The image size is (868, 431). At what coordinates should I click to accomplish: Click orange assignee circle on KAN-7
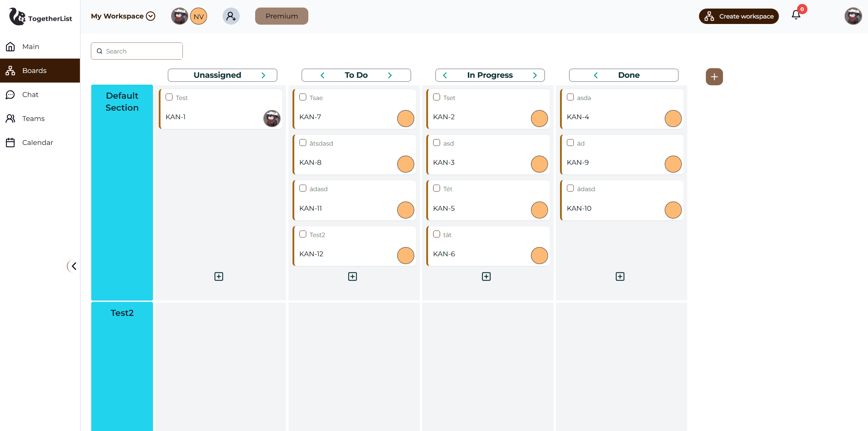405,119
